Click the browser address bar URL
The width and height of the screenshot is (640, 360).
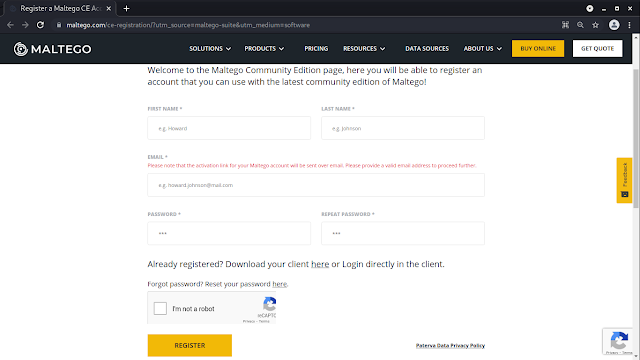[188, 25]
